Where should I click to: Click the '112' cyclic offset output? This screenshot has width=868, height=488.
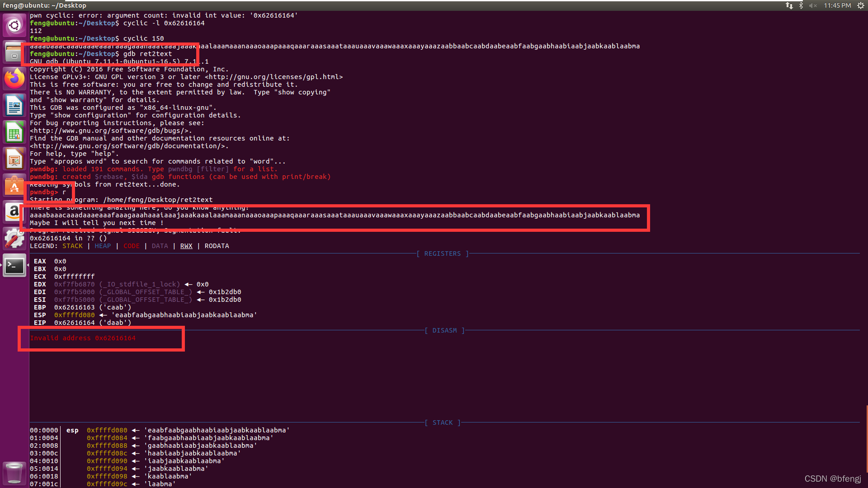coord(36,31)
